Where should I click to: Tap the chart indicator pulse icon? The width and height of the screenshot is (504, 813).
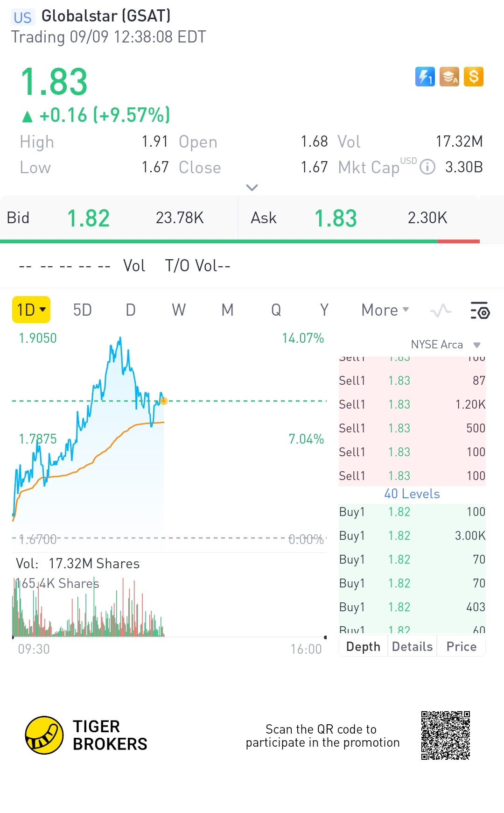tap(441, 311)
